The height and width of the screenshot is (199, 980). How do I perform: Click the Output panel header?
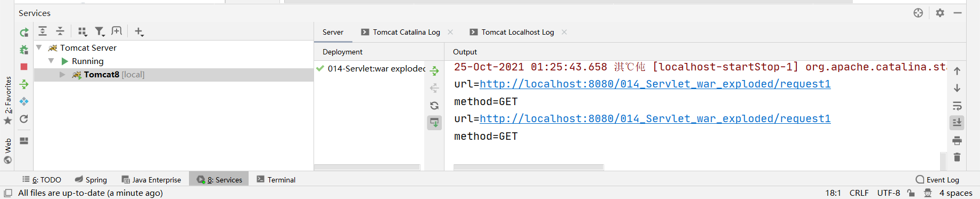[x=465, y=52]
